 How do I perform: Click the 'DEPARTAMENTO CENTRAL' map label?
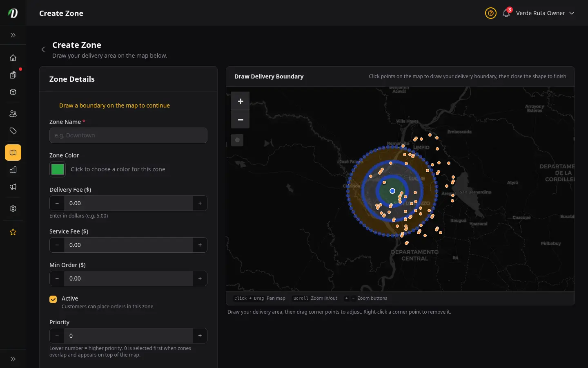coord(415,255)
